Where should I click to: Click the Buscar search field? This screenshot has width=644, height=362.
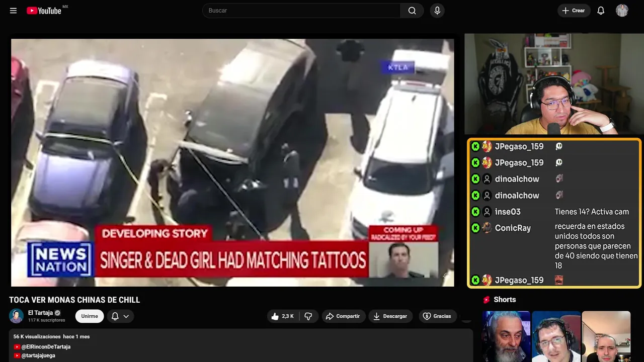(x=301, y=11)
